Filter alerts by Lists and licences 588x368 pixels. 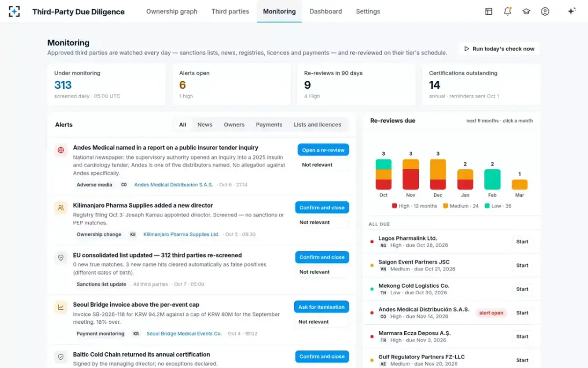point(318,125)
